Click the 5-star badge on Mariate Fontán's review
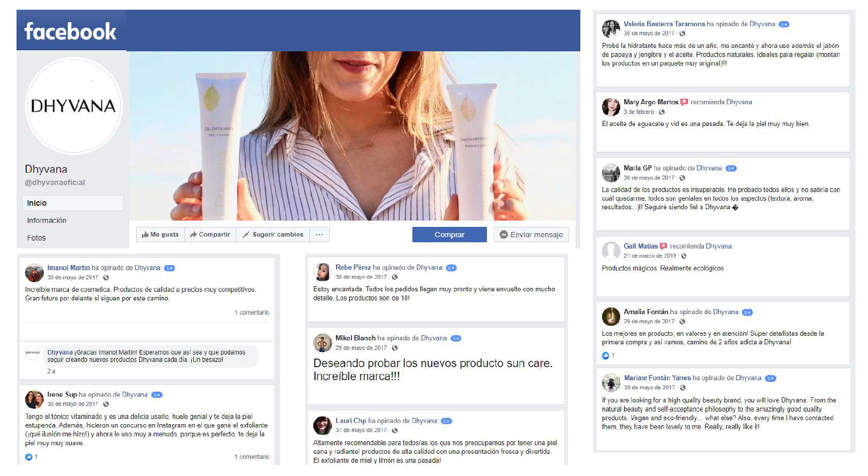This screenshot has height=476, width=868. [x=771, y=379]
